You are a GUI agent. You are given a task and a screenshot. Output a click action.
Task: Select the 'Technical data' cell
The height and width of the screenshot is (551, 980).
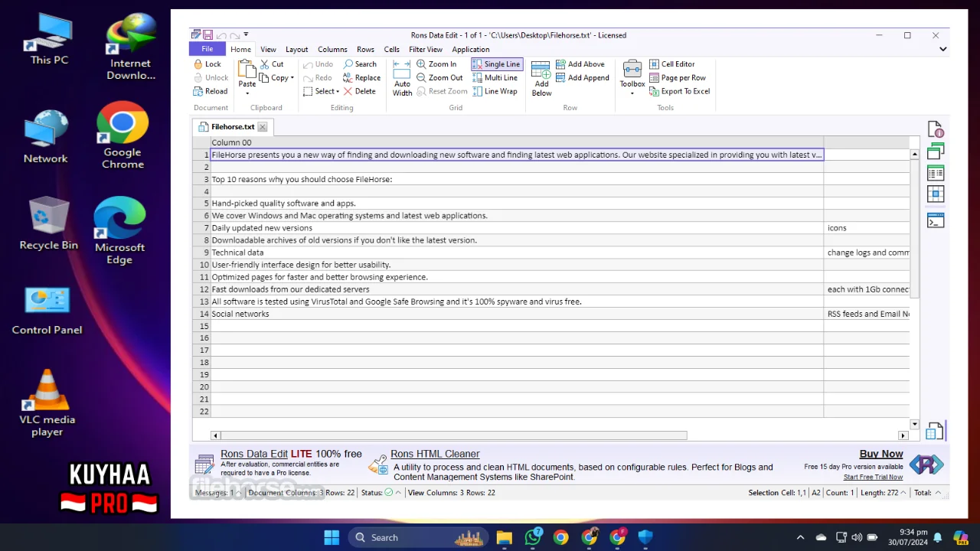coord(517,253)
